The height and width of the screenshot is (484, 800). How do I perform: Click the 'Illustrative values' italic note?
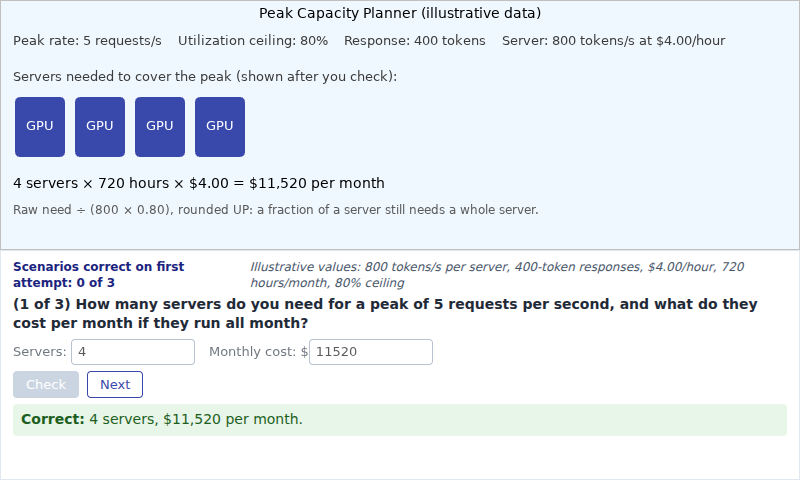pyautogui.click(x=497, y=274)
